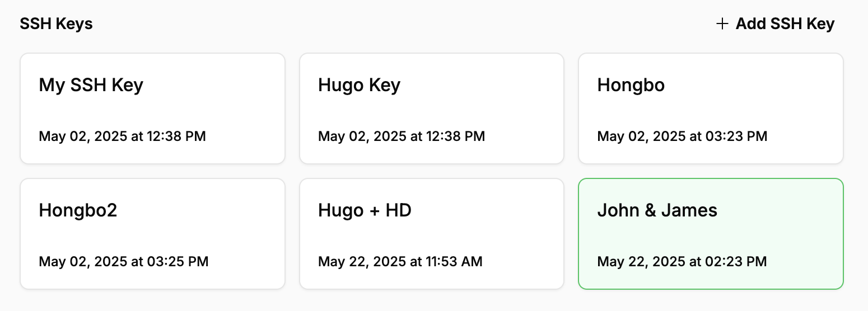Click the plus icon beside Add SSH Key
Viewport: 868px width, 311px height.
click(x=722, y=24)
